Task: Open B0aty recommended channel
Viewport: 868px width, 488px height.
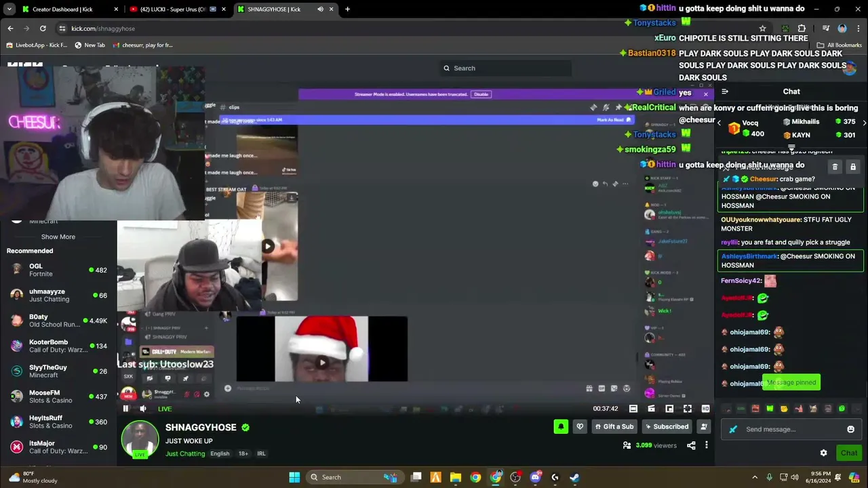Action: coord(58,321)
